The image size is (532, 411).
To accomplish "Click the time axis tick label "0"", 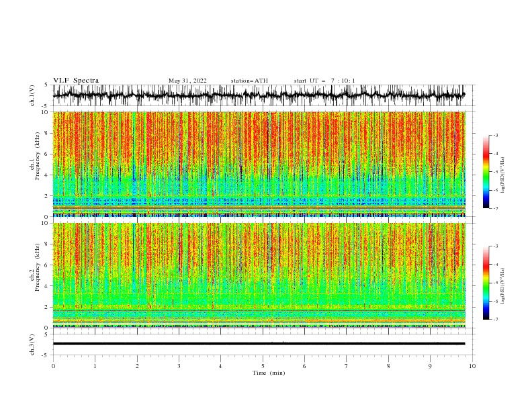I will (x=53, y=366).
